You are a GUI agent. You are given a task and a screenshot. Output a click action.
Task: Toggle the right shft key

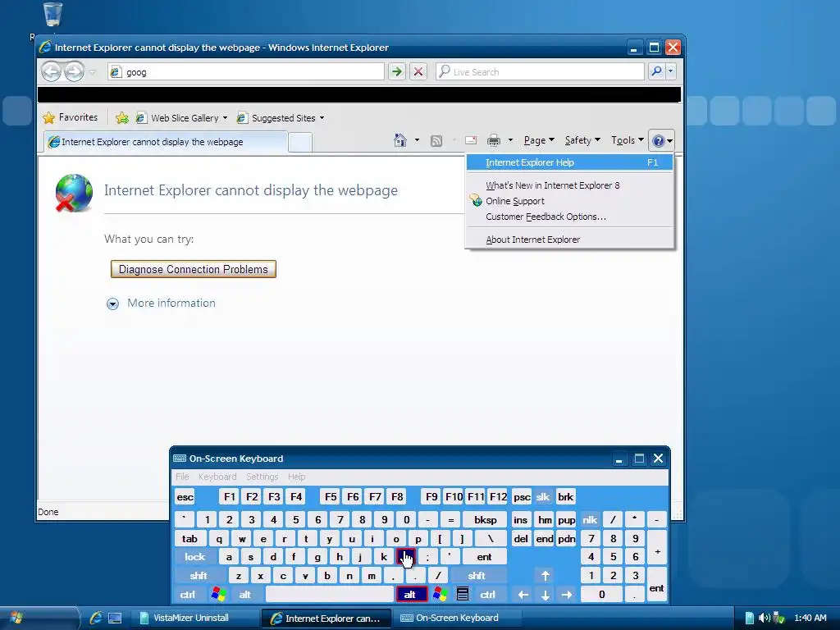click(x=477, y=576)
